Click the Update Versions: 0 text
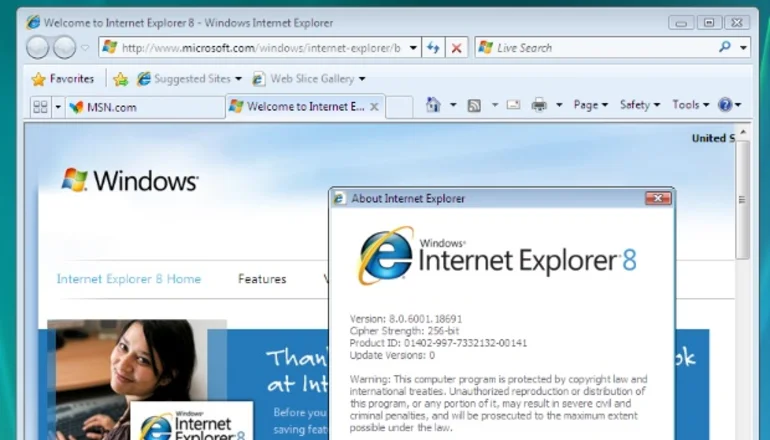Screen dimensions: 770x440 point(392,355)
